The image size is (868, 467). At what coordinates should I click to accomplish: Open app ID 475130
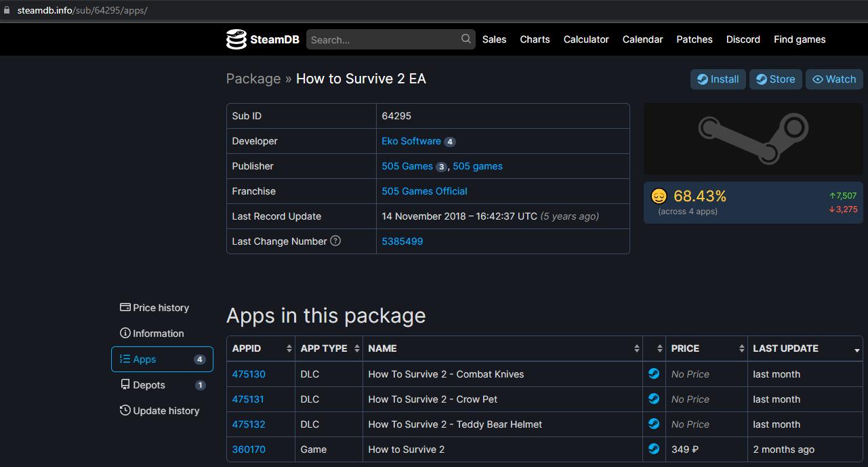(249, 374)
